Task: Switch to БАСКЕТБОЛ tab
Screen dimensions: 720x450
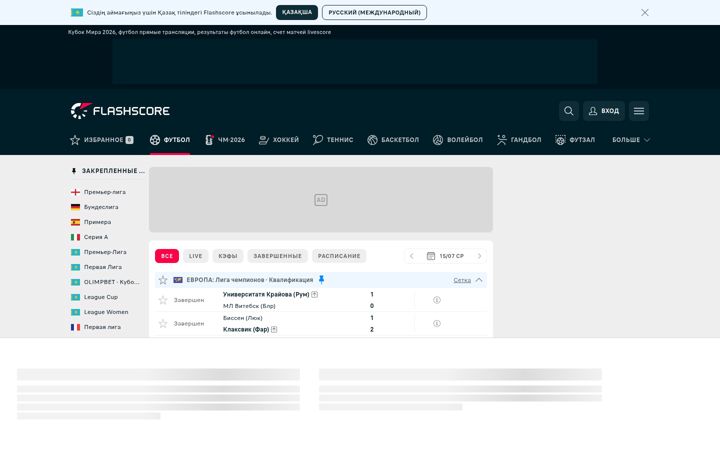Action: coord(393,140)
